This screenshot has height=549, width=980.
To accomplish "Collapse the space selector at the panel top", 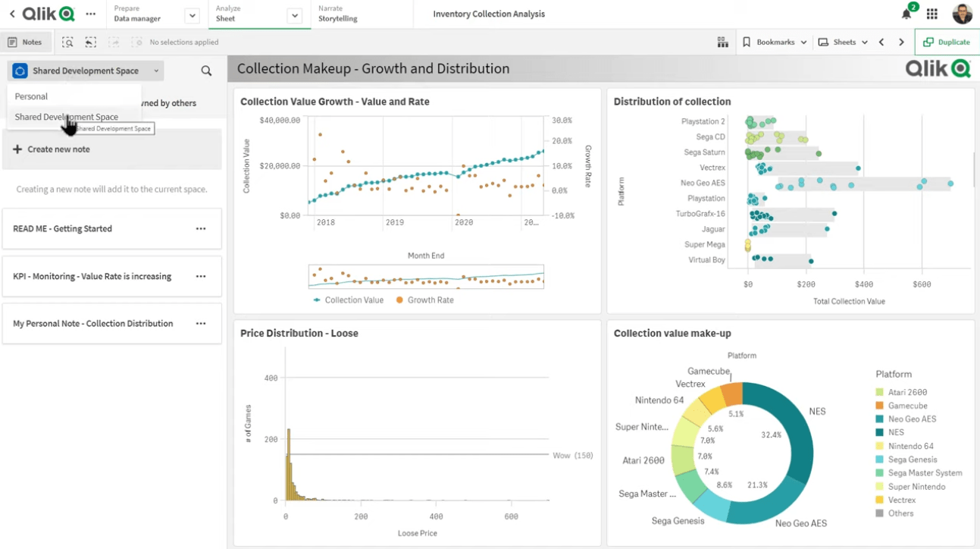I will [x=86, y=71].
